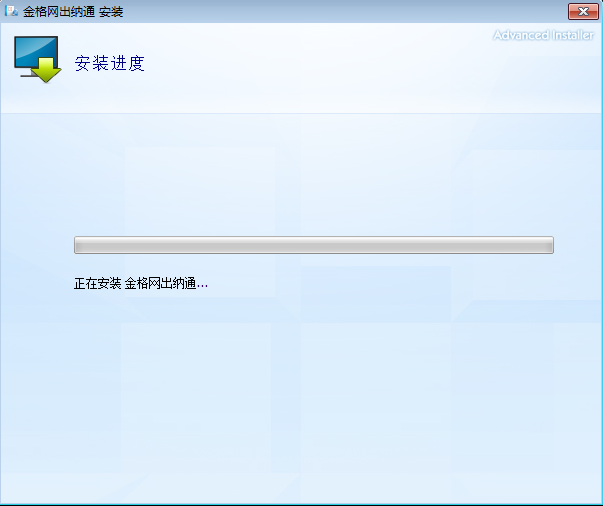The width and height of the screenshot is (603, 506).
Task: Click 安装 at the end of the window title
Action: click(x=112, y=12)
